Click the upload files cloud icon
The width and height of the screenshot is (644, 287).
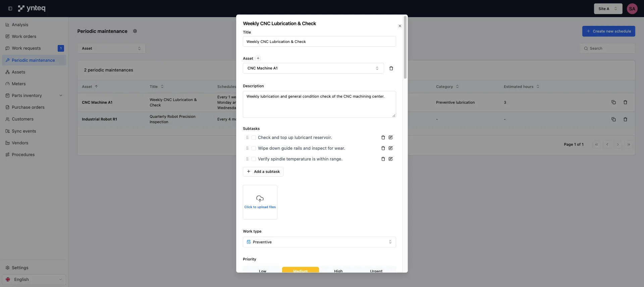pos(260,199)
